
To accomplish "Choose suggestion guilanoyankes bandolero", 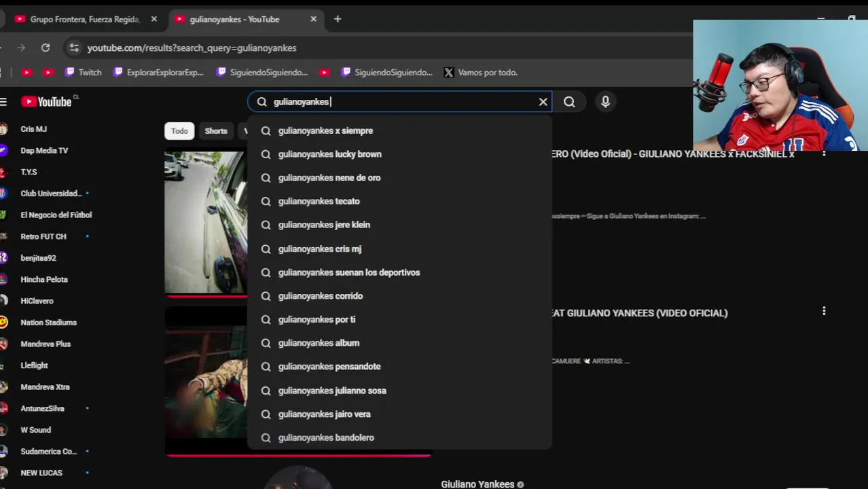I will (x=399, y=438).
